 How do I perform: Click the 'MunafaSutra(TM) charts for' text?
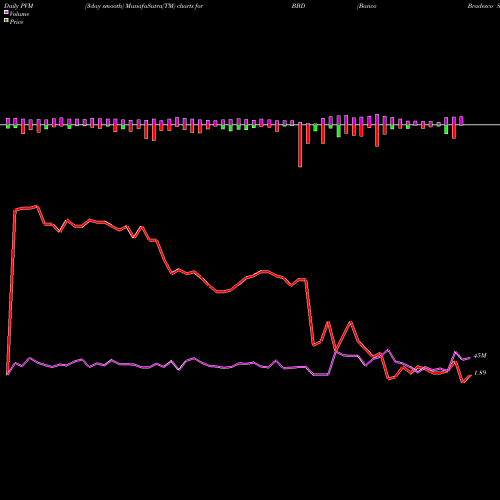point(164,6)
